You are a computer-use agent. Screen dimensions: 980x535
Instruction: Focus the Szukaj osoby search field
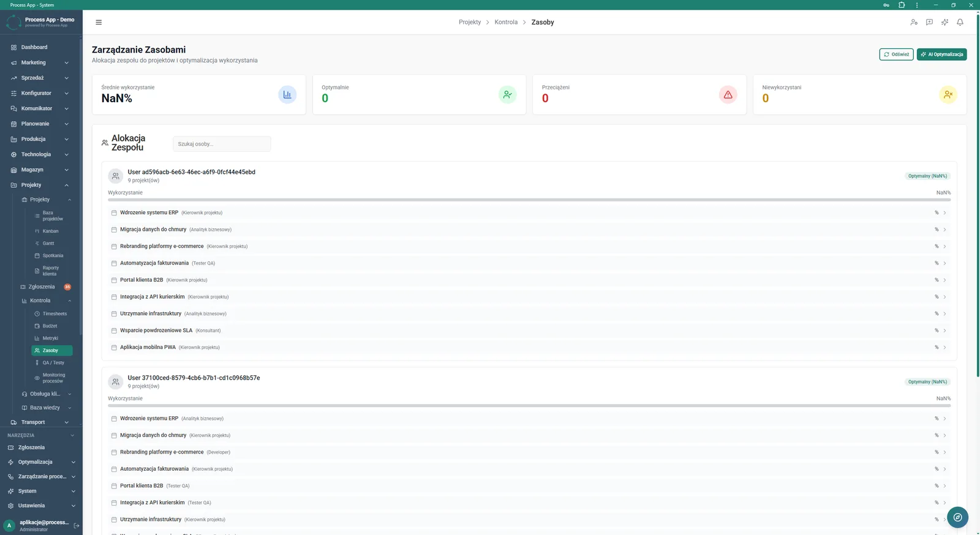pos(222,144)
